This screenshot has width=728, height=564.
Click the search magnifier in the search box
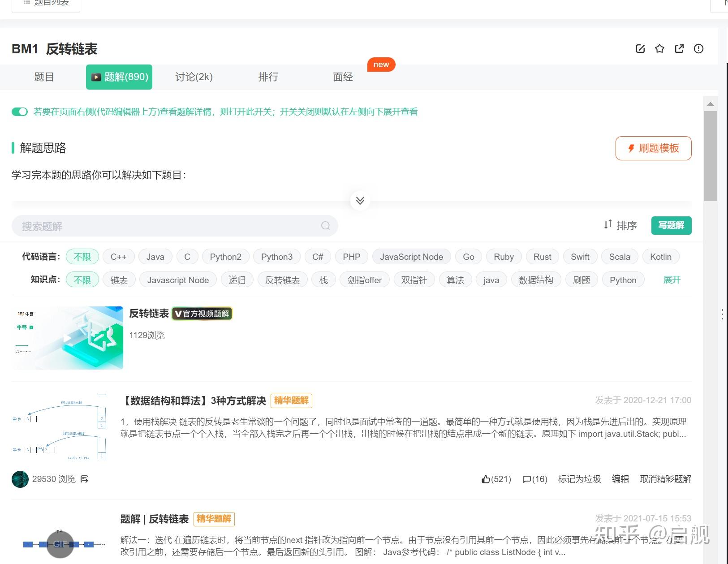(x=325, y=226)
